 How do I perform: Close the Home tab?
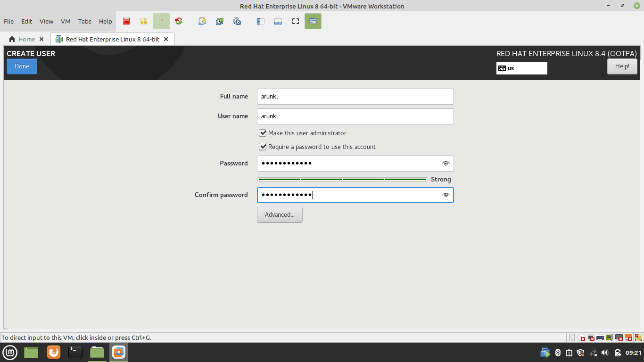coord(41,39)
